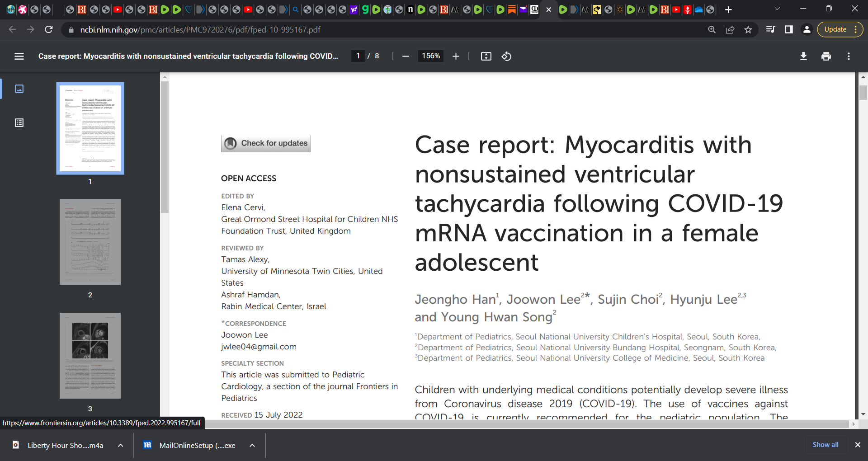Click editor name Elena Cervi

click(243, 207)
